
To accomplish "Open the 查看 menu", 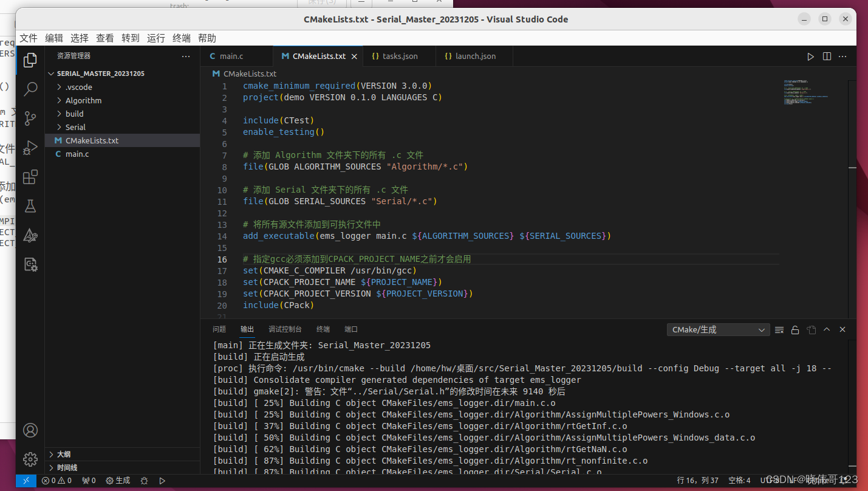I will [105, 38].
